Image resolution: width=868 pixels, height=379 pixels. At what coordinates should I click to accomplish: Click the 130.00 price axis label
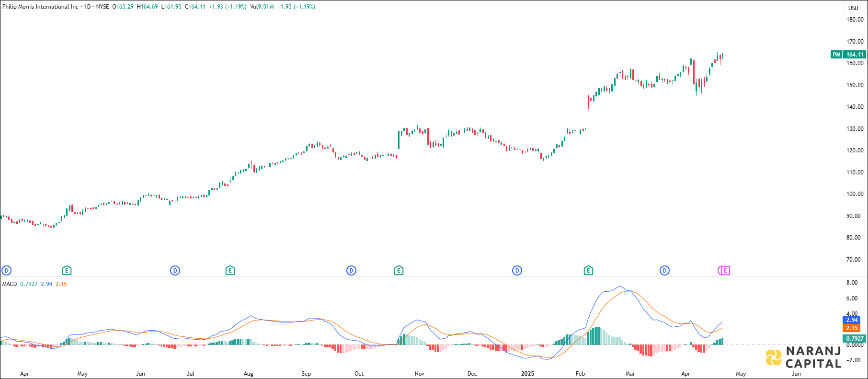pos(855,129)
